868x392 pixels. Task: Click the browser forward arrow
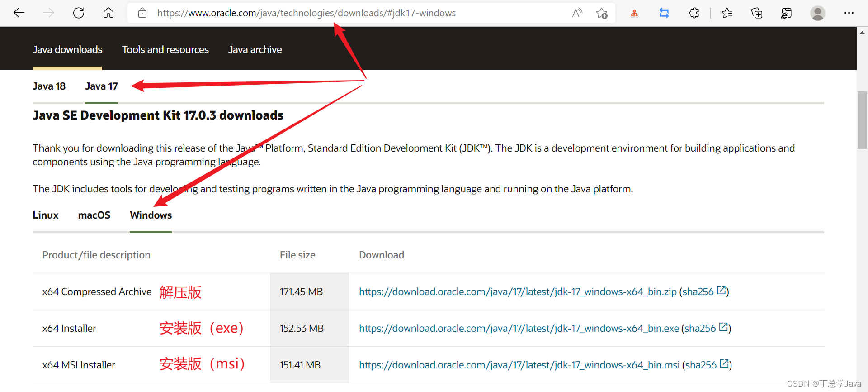[49, 13]
